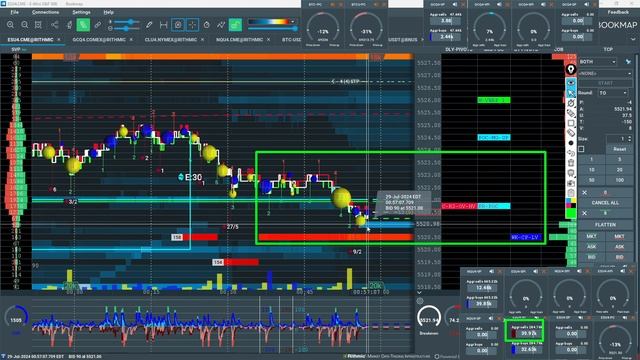The image size is (640, 360).
Task: Click the Size stepper arrows
Action: 629,139
